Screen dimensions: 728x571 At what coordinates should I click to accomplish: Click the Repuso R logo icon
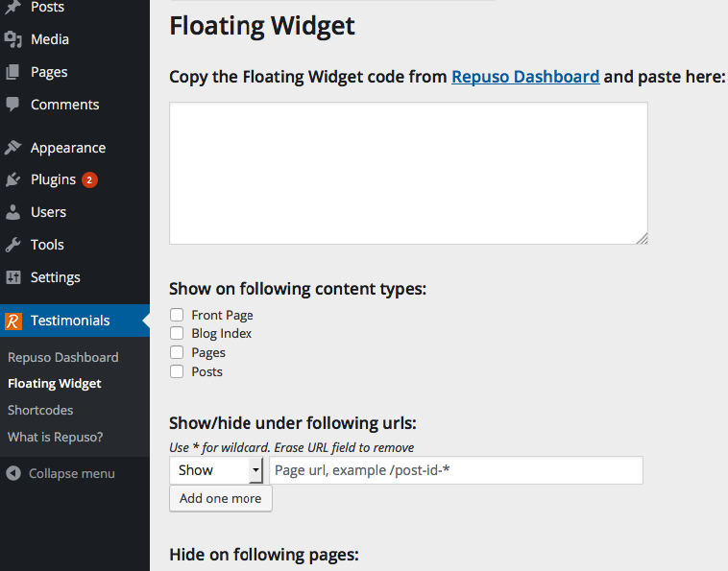[x=13, y=321]
